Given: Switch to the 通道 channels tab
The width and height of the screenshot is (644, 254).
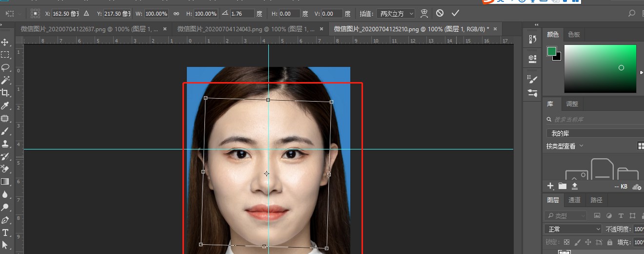Looking at the screenshot, I should pos(574,200).
